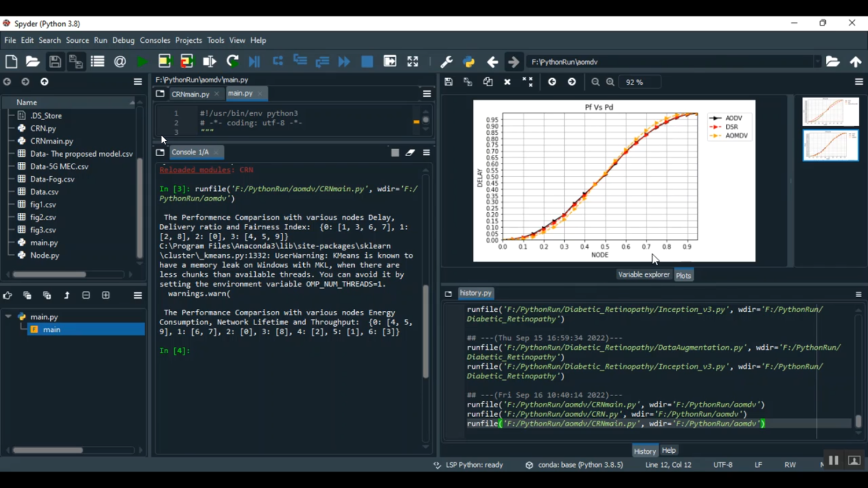Click the green Run file button

142,62
